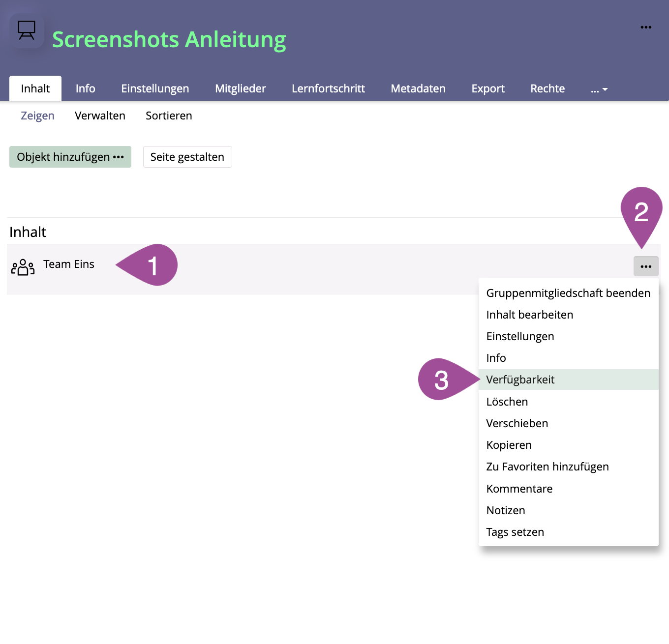
Task: Open the Mitglieder tab
Action: [x=240, y=88]
